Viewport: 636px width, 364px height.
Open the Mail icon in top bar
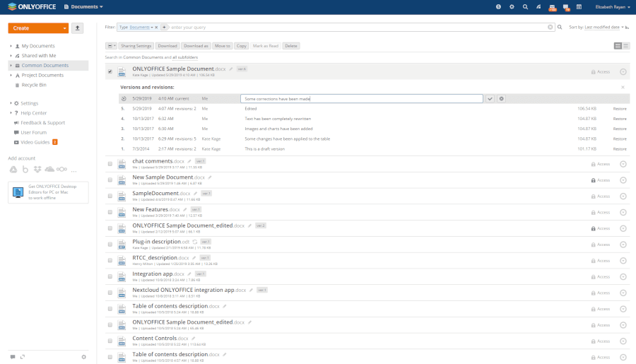point(552,7)
